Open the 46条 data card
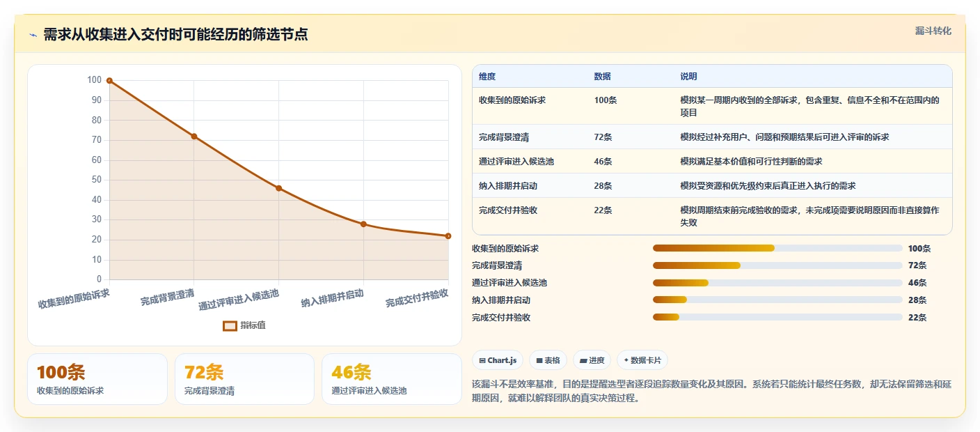This screenshot has height=432, width=980. pos(392,379)
